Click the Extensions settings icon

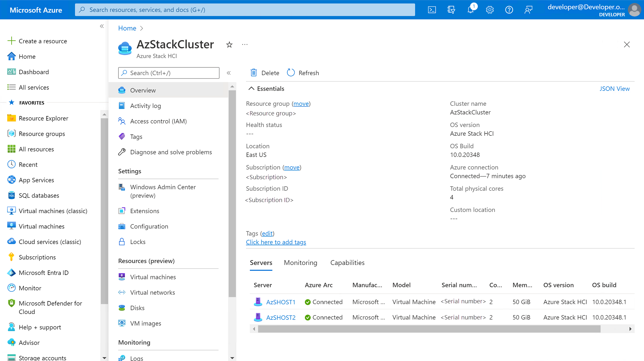pos(122,210)
